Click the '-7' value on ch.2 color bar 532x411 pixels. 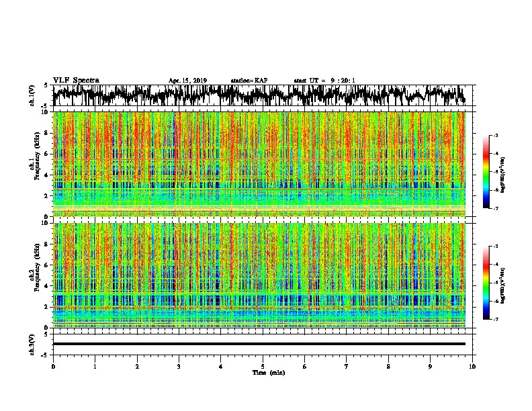495,319
